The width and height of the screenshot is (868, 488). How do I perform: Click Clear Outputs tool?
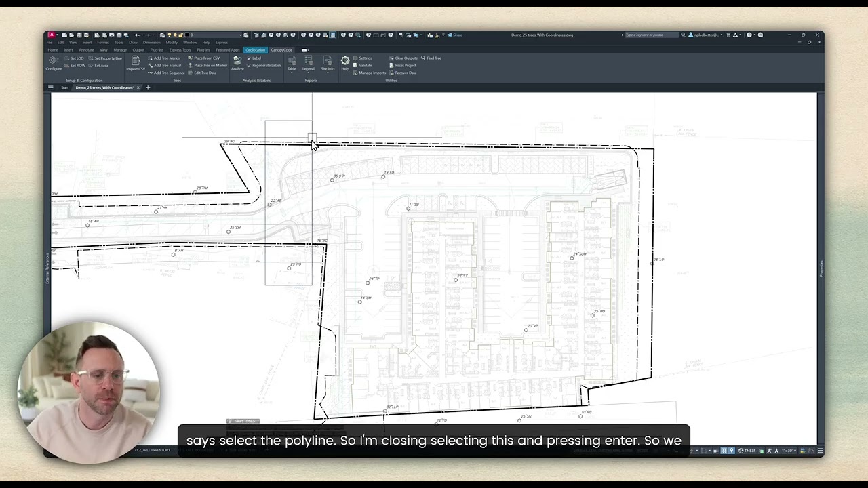click(x=403, y=58)
